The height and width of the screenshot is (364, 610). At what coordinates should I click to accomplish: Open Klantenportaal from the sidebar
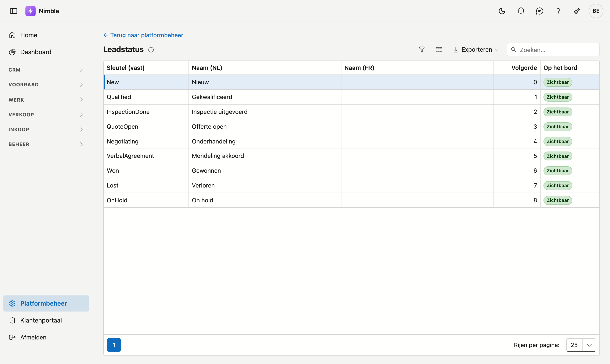coord(46,320)
